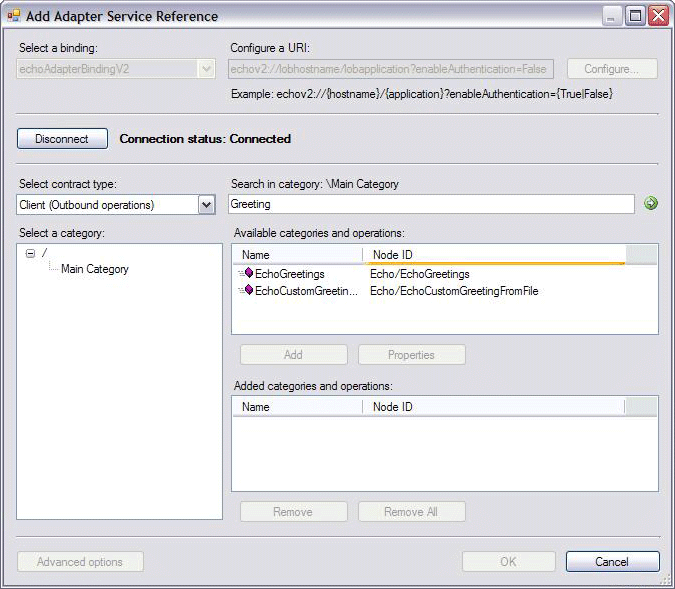
Task: Open the Select a binding dropdown
Action: coord(116,69)
